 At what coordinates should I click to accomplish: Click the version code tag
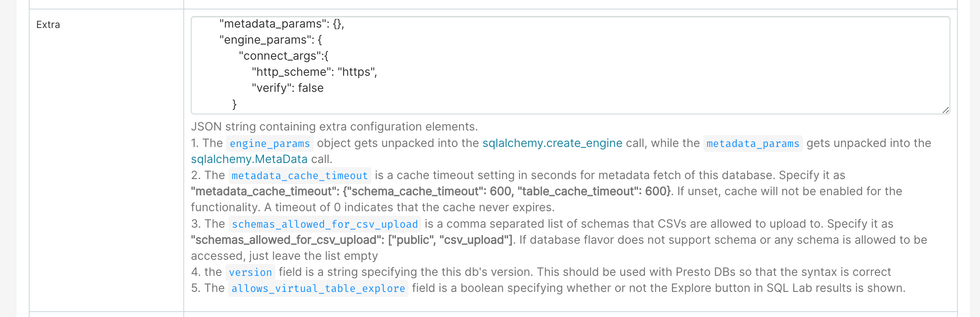click(x=250, y=273)
